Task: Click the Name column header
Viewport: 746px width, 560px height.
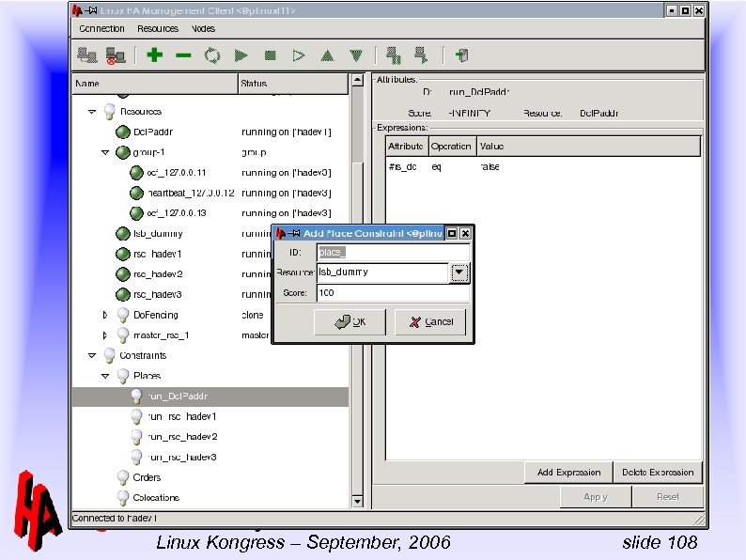Action: click(155, 84)
